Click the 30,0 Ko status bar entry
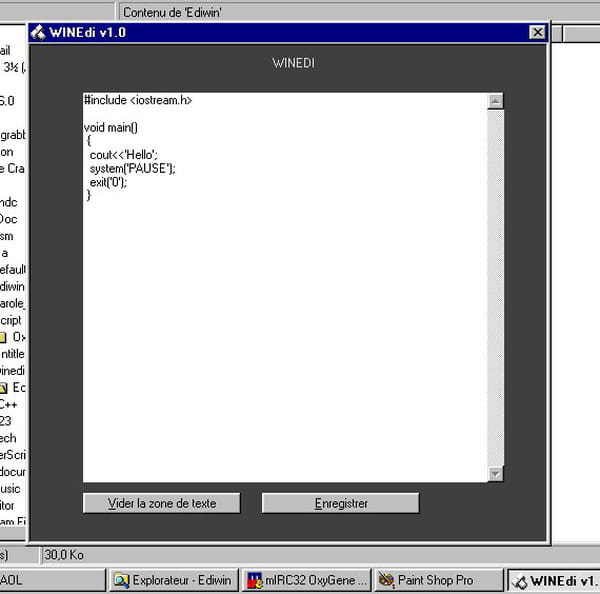 click(64, 555)
